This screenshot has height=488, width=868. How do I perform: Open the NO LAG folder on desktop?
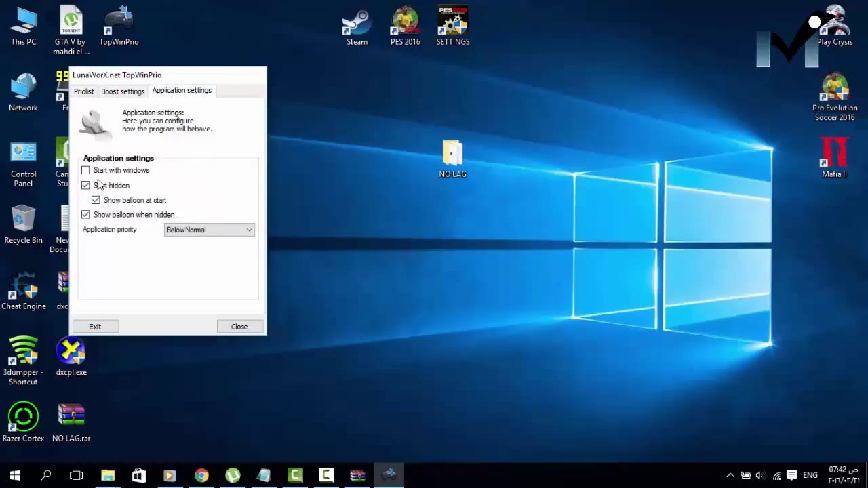(x=452, y=159)
